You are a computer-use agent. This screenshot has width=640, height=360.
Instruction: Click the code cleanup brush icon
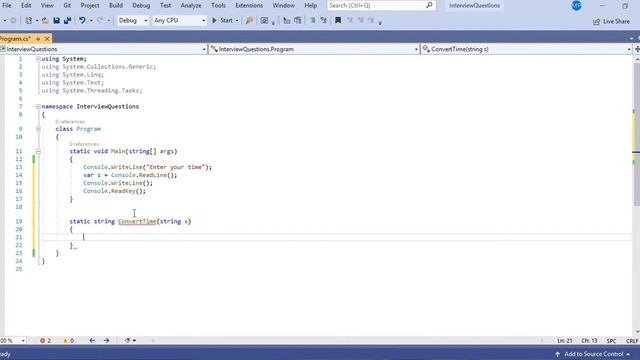pos(127,340)
